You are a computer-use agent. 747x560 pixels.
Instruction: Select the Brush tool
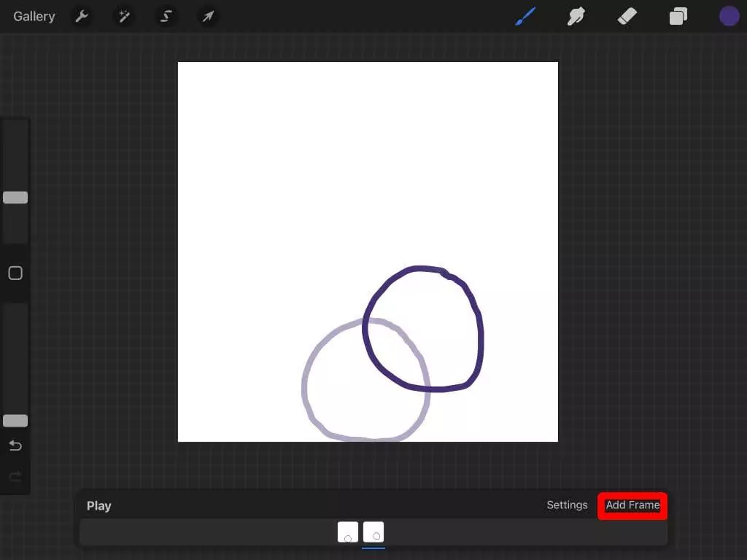(x=525, y=16)
